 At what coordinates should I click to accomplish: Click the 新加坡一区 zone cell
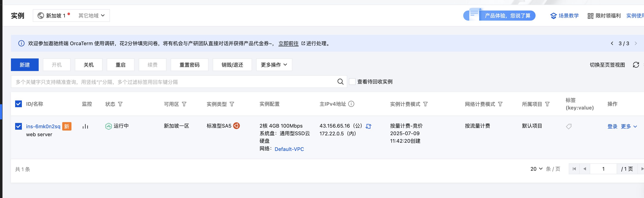click(177, 126)
